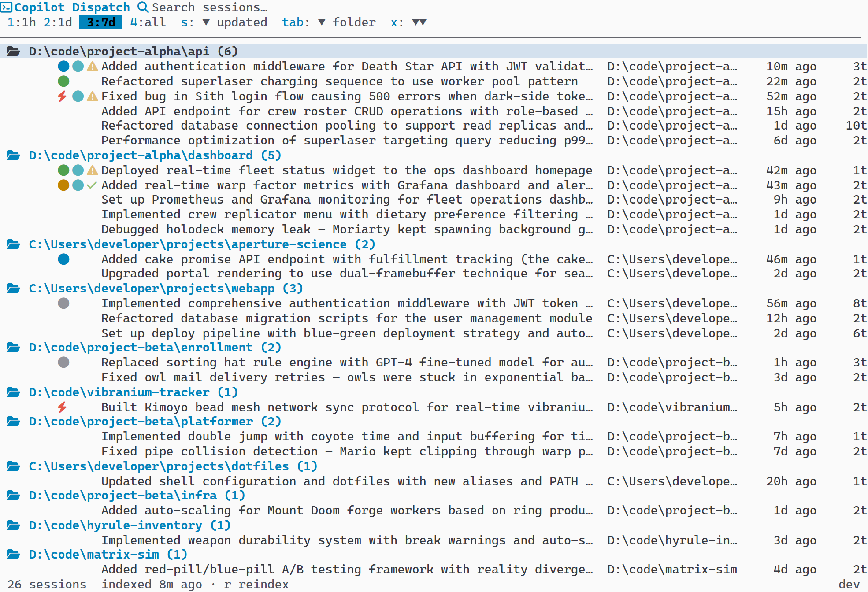The width and height of the screenshot is (868, 592).
Task: Click blue dot on cake promise API row
Action: tap(63, 259)
